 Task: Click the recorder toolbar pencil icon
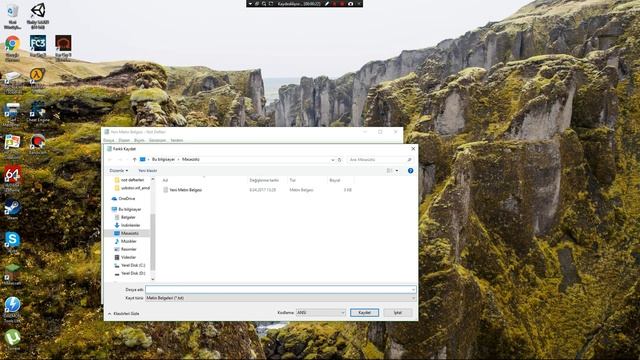(x=327, y=4)
